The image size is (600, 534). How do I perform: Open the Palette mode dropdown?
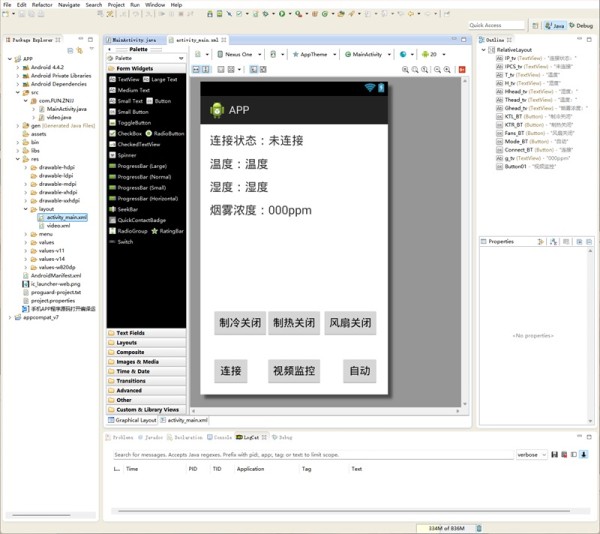(146, 58)
